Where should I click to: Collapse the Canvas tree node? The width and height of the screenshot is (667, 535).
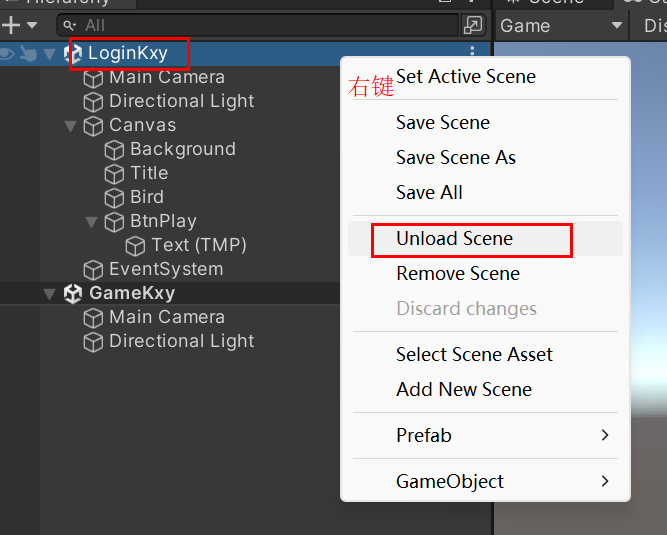(x=70, y=126)
